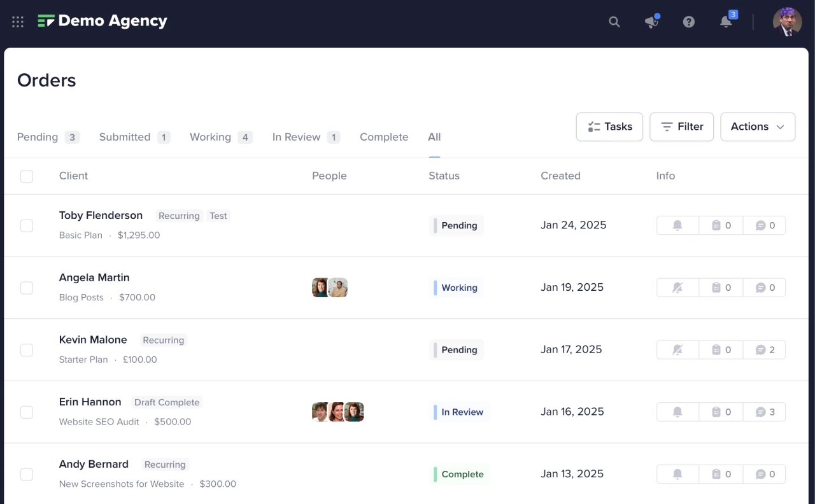Click the In Review status badge
Screen dimensions: 815x504
point(460,412)
